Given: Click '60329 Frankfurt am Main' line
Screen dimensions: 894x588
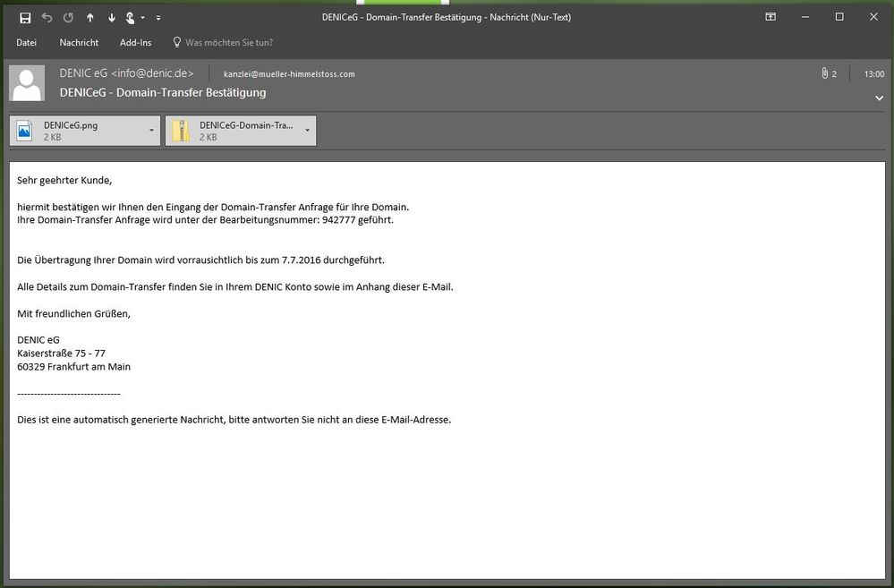Looking at the screenshot, I should click(73, 367).
